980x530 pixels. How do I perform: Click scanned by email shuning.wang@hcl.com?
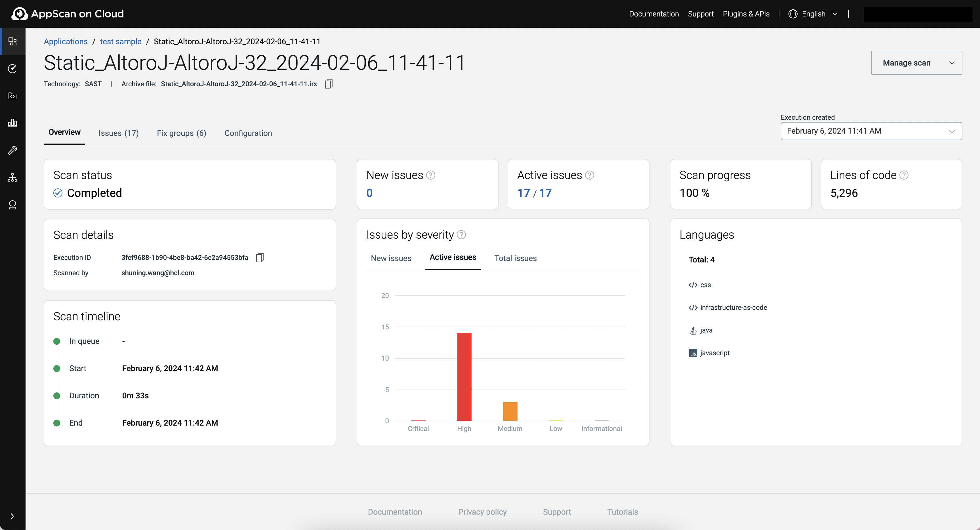[x=158, y=273]
